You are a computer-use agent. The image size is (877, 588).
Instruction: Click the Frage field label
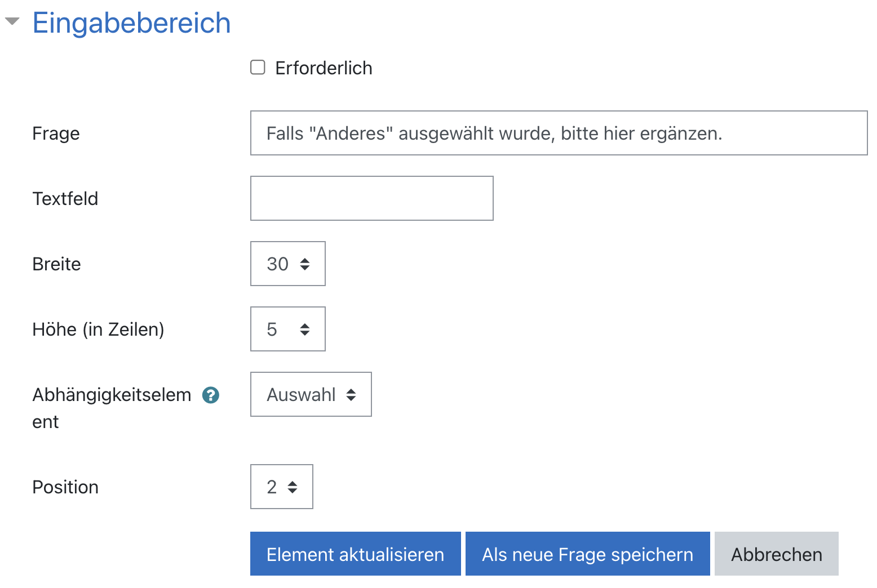point(56,133)
